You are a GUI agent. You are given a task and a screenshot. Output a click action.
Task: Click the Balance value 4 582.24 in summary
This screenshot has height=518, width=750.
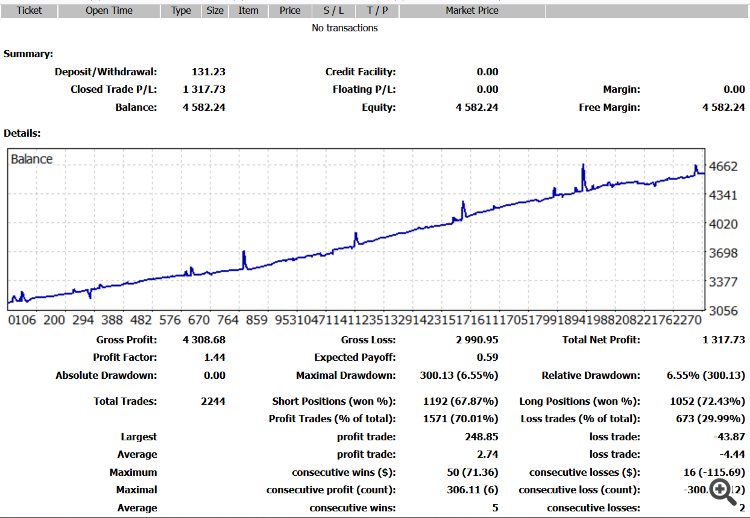tap(204, 107)
